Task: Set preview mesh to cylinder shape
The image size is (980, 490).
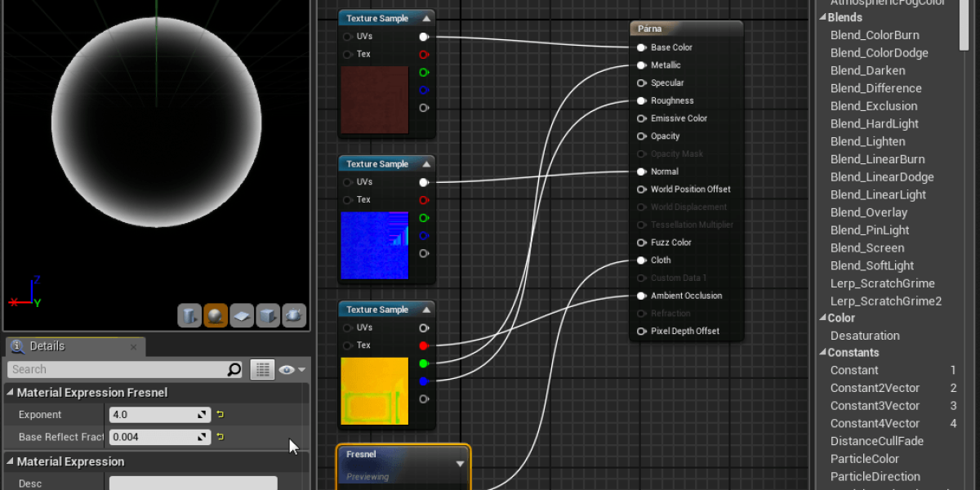Action: point(189,315)
